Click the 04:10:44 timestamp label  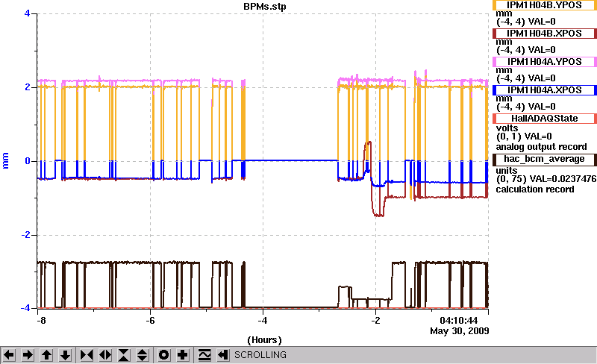coord(458,320)
